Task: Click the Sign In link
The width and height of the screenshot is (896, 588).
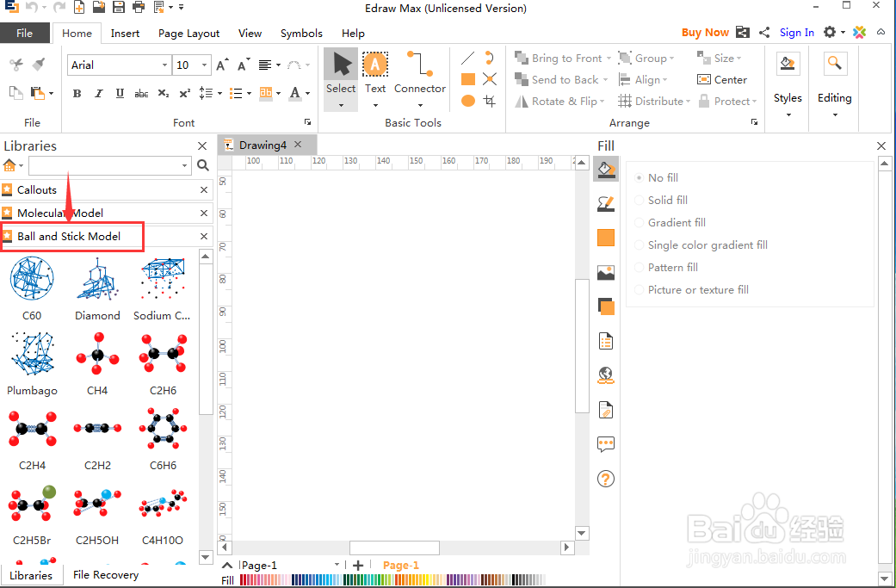Action: 796,33
